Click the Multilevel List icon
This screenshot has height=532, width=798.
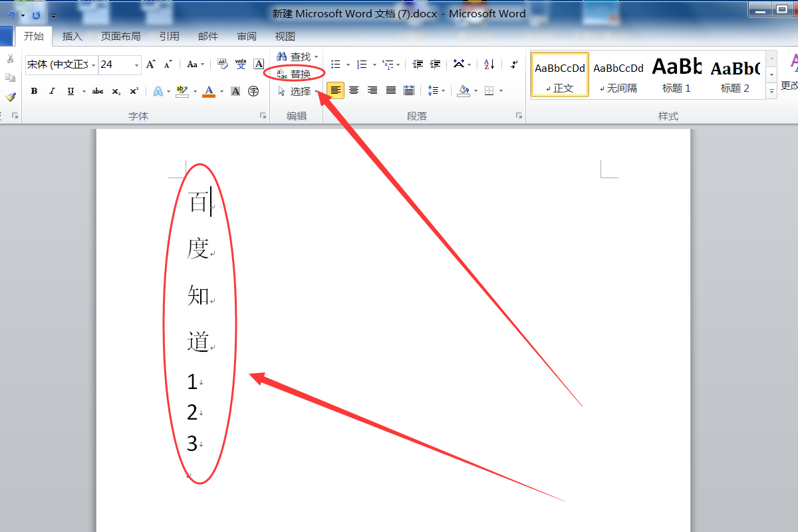[388, 65]
